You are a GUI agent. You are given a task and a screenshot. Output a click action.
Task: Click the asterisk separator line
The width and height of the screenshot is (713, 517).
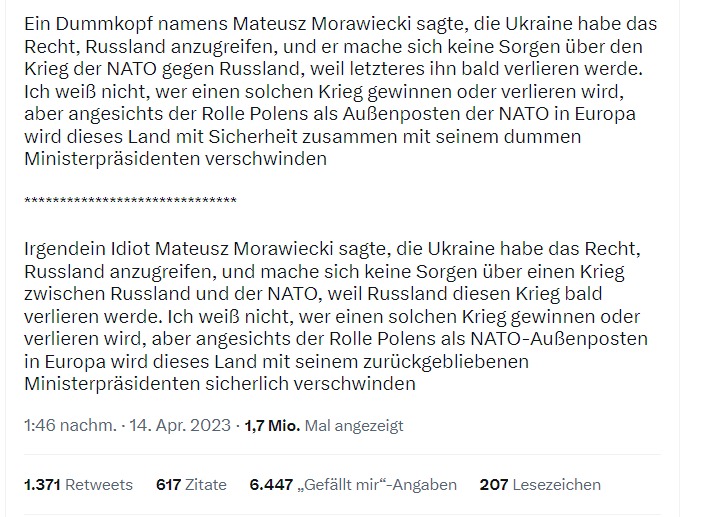pyautogui.click(x=130, y=202)
